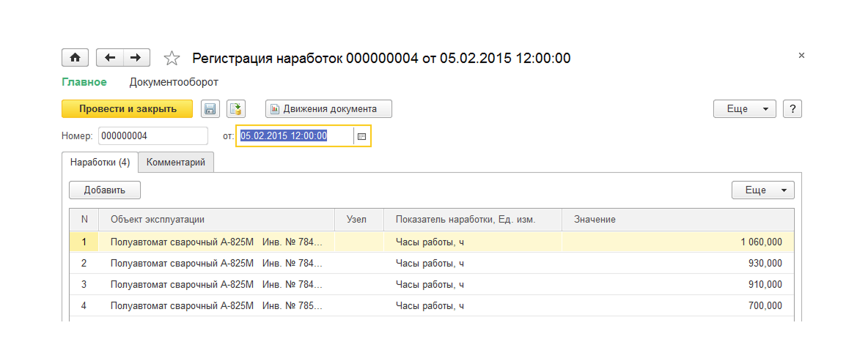Open the top Еще dropdown menu

pos(745,108)
